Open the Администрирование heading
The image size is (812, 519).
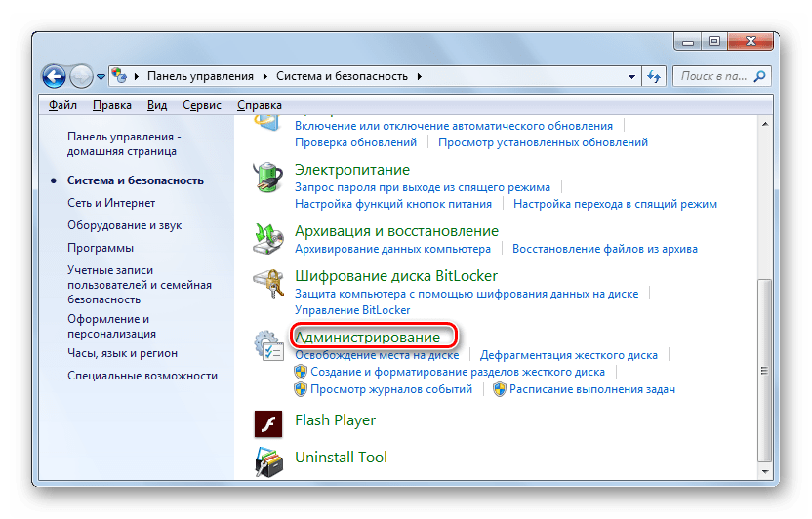pyautogui.click(x=368, y=338)
